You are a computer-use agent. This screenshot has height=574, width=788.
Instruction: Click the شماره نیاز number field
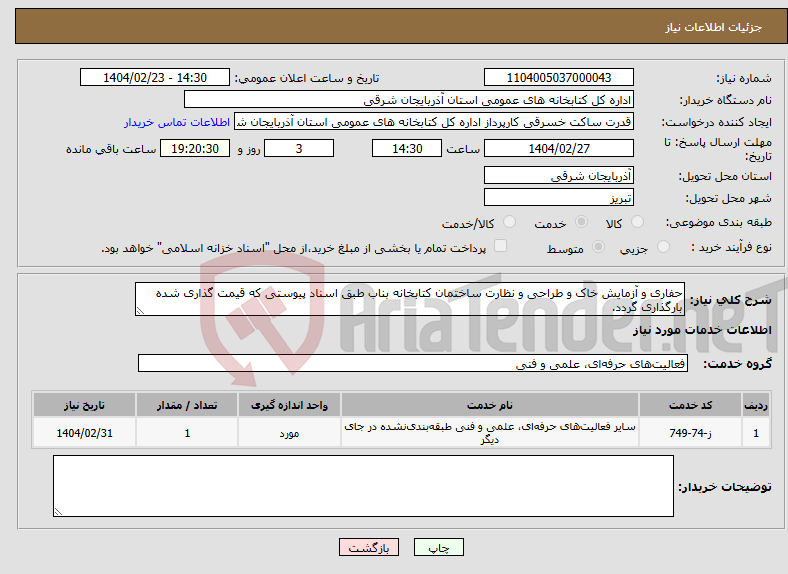click(x=558, y=77)
